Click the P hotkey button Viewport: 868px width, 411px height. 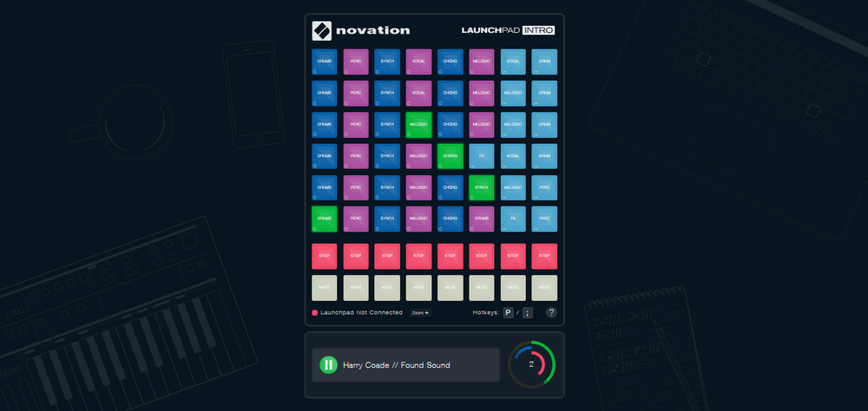[509, 312]
